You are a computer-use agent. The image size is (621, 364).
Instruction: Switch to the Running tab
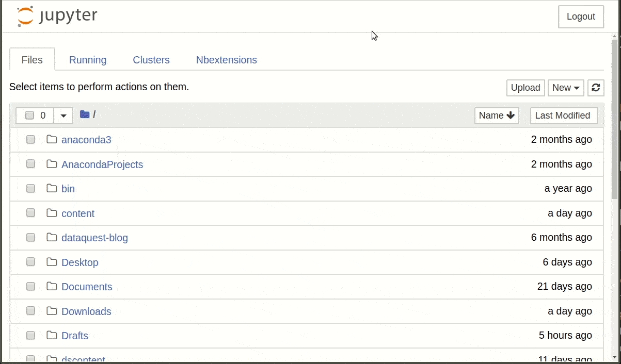88,60
